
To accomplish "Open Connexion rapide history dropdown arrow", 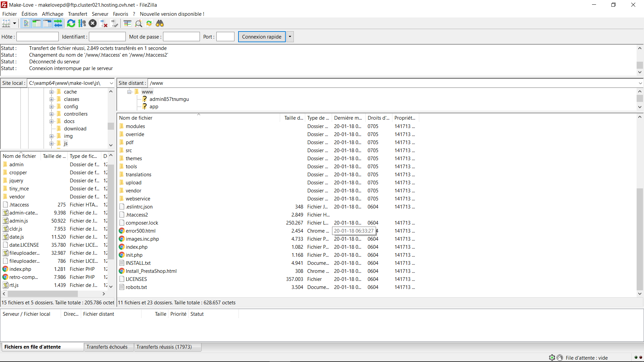I will [x=290, y=37].
